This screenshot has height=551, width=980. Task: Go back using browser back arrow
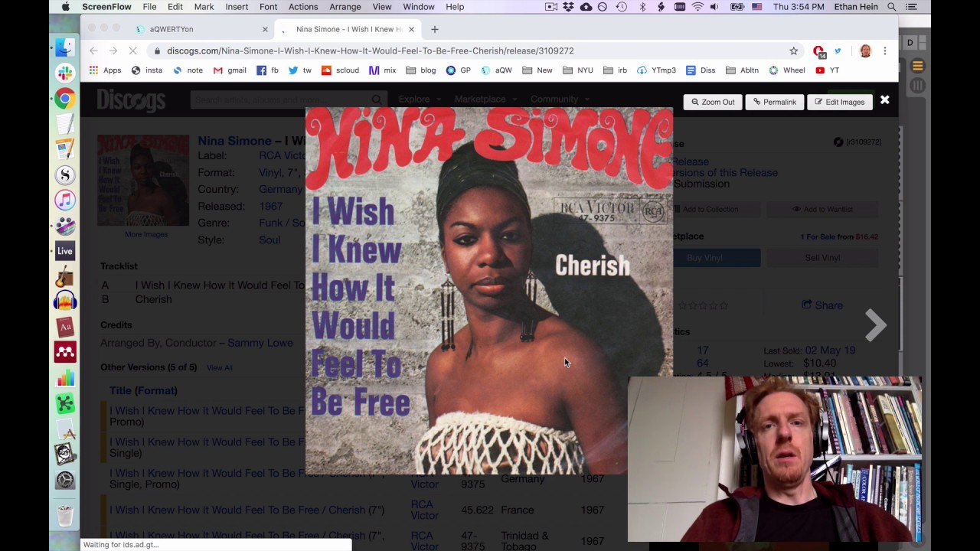click(93, 51)
